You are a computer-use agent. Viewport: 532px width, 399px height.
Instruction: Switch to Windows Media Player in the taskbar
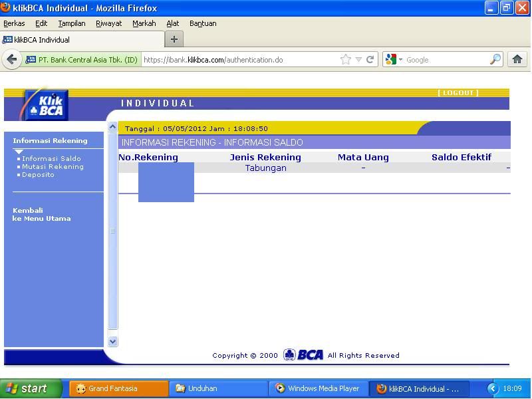(x=319, y=388)
